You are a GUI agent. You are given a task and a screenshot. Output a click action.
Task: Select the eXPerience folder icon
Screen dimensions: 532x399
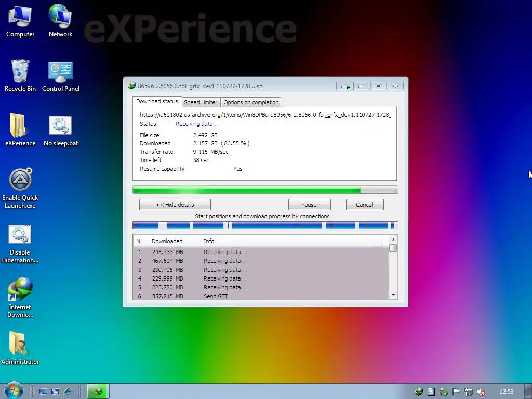20,129
